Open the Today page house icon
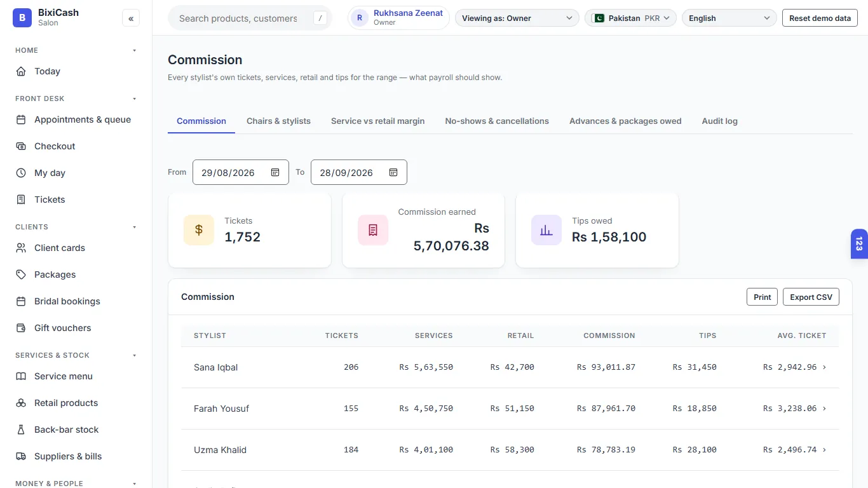868x488 pixels. coord(21,71)
